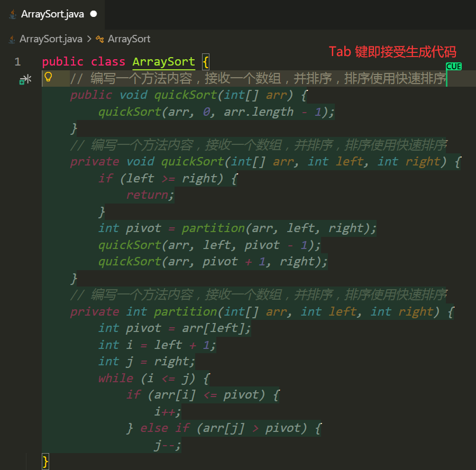Click the red Tab key hint text
476x470 pixels.
tap(393, 52)
